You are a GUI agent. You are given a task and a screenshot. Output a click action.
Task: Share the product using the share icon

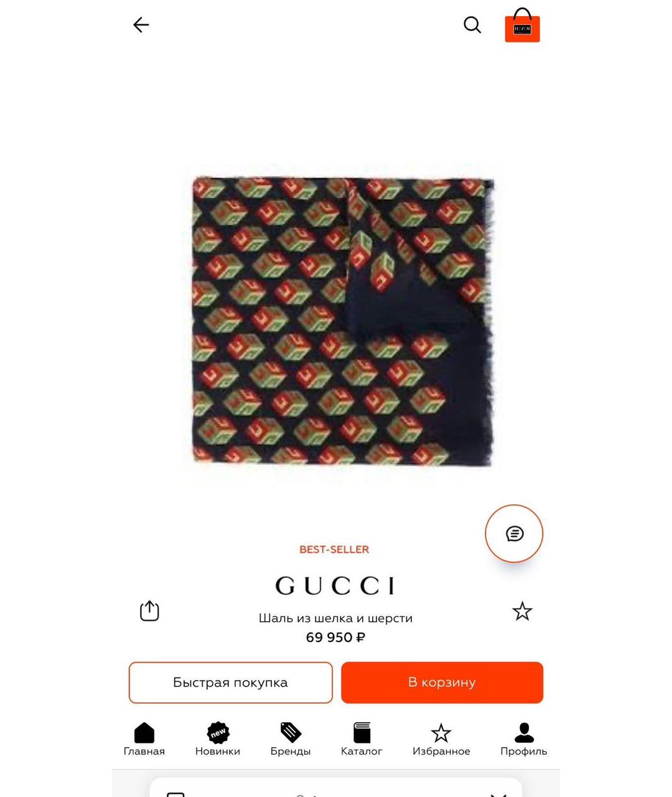coord(149,611)
